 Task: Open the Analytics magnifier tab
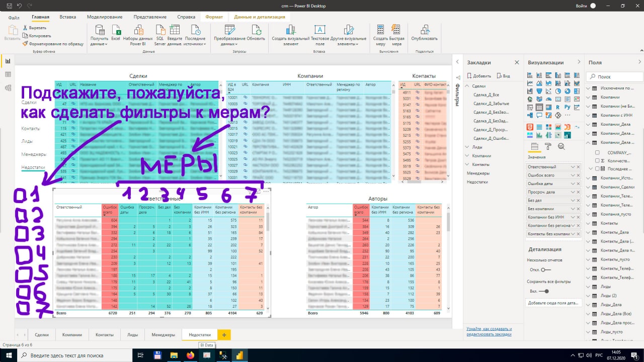click(561, 147)
